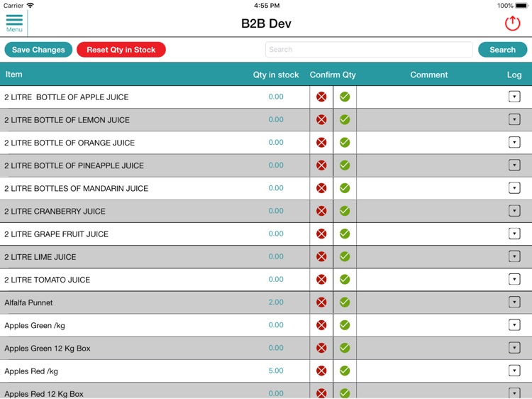Select item 2 LITRE BOTTLE OF ORANGE JUICE

coord(70,143)
